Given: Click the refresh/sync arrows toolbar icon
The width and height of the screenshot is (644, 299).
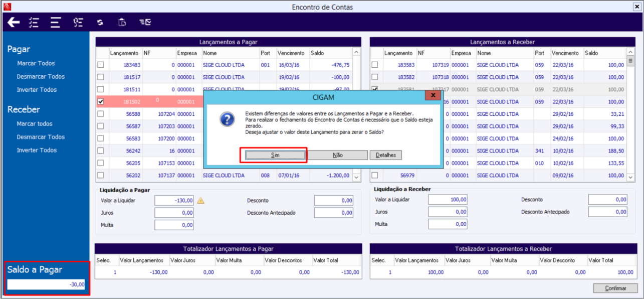Looking at the screenshot, I should pos(100,22).
